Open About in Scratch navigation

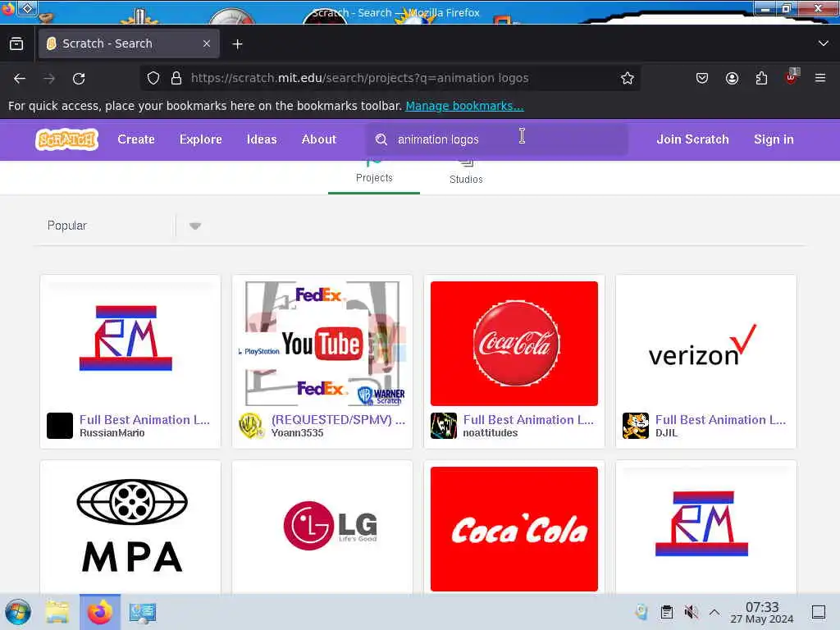coord(319,139)
